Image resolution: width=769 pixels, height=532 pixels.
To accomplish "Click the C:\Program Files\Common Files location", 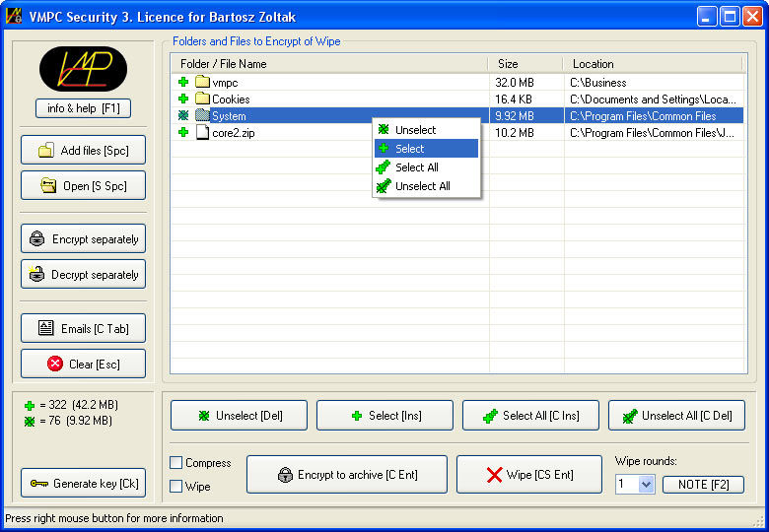I will point(643,115).
